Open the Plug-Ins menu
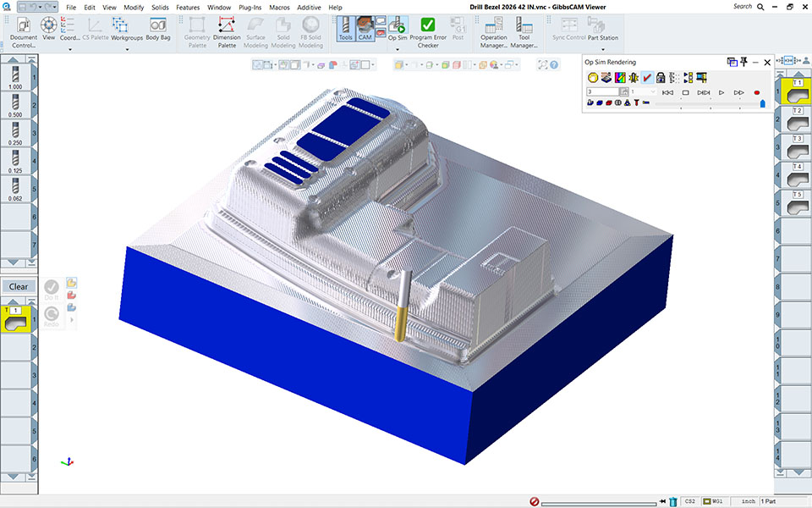Image resolution: width=812 pixels, height=508 pixels. pos(250,7)
